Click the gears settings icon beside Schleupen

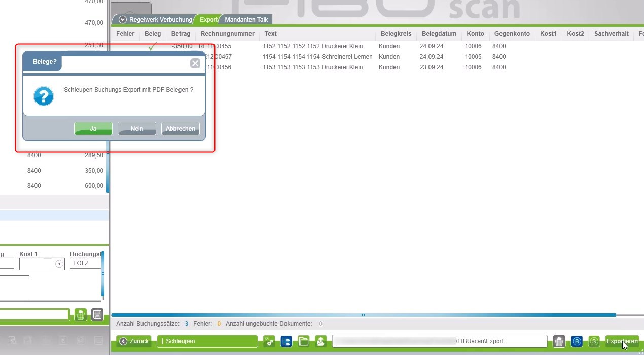pos(269,341)
